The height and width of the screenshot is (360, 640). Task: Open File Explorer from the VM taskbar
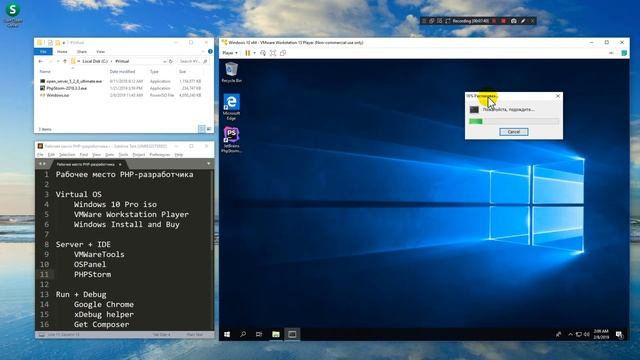pyautogui.click(x=276, y=334)
